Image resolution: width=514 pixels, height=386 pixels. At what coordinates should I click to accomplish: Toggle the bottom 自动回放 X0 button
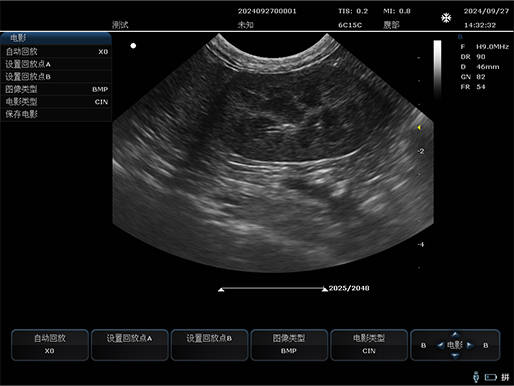(50, 345)
